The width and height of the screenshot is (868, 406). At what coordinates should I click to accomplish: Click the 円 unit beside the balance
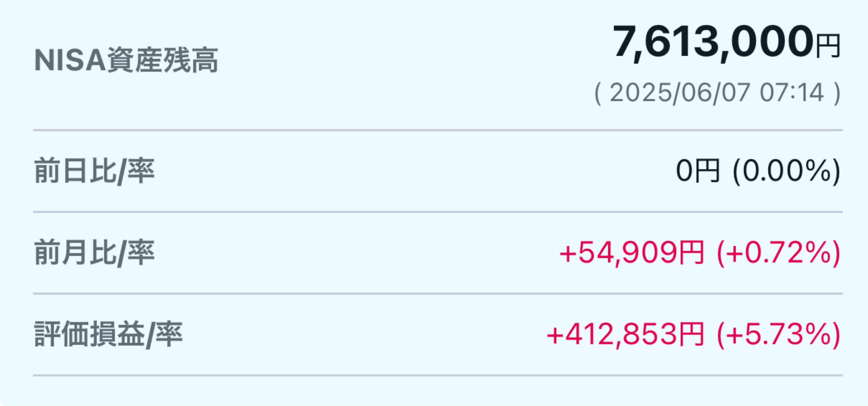(x=827, y=46)
